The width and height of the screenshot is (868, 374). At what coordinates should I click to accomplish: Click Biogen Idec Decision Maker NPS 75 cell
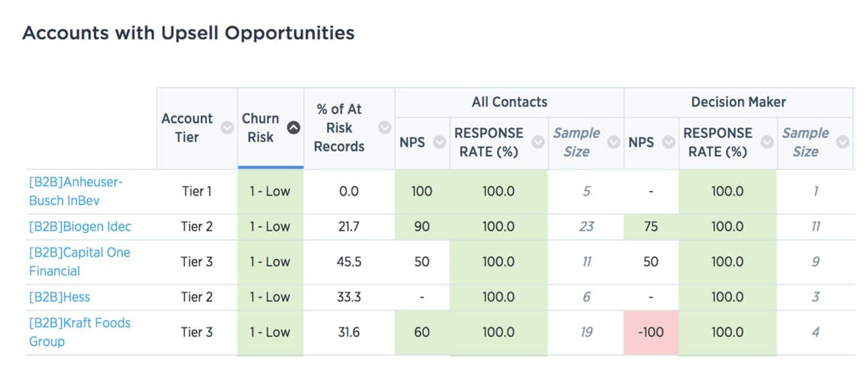click(651, 226)
